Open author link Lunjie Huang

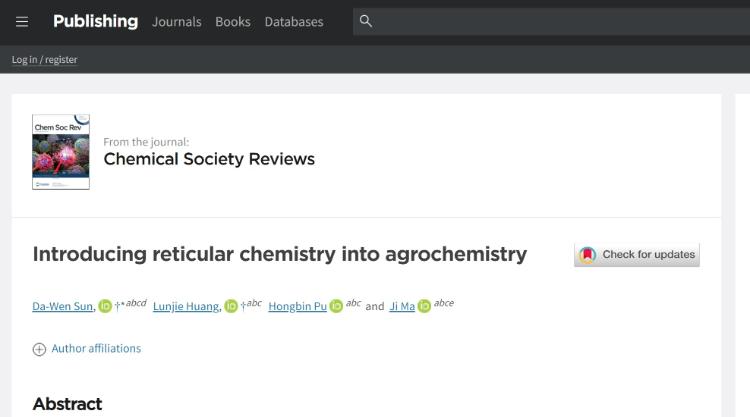[186, 306]
